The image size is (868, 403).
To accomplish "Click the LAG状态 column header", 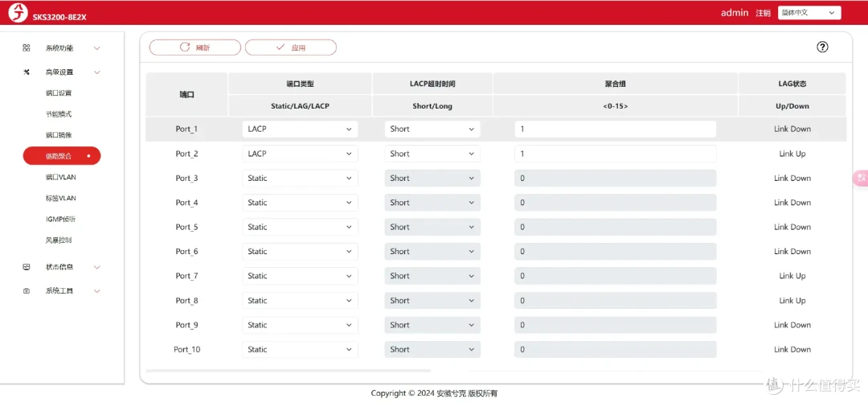I will click(x=792, y=84).
